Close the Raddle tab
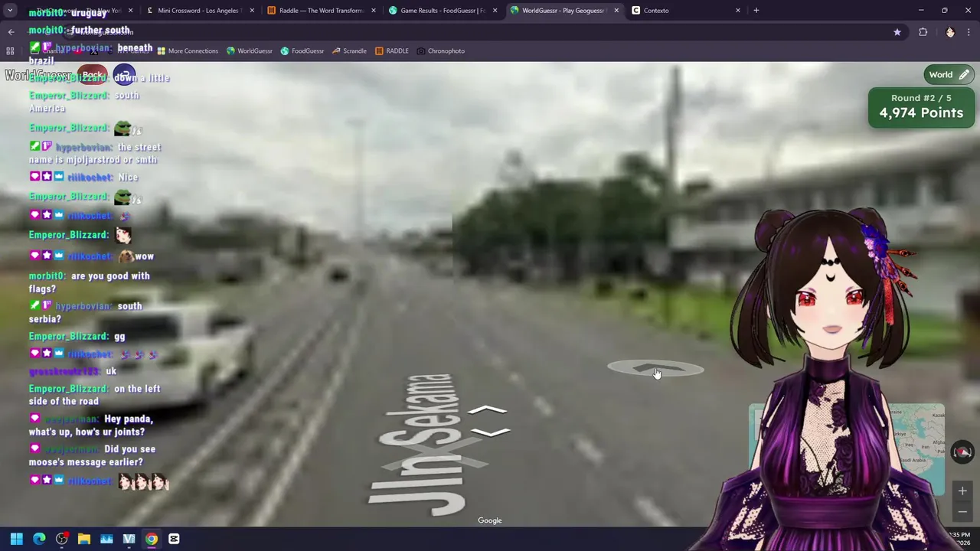Viewport: 980px width, 551px height. pyautogui.click(x=374, y=11)
